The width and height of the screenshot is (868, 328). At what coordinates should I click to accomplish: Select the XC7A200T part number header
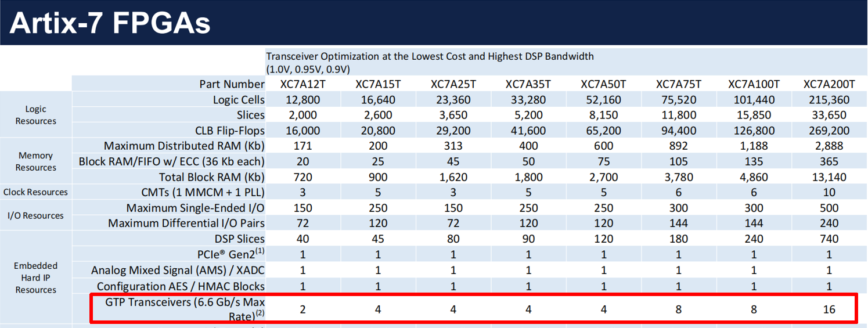829,84
